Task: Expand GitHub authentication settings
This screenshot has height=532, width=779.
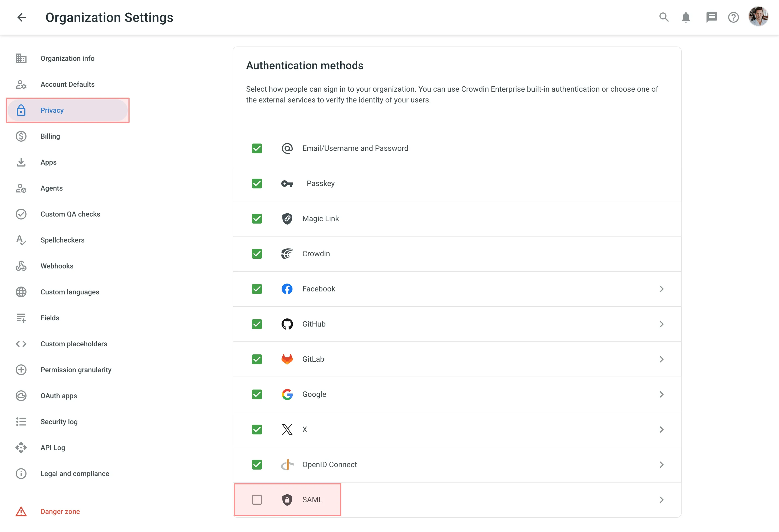Action: (661, 324)
